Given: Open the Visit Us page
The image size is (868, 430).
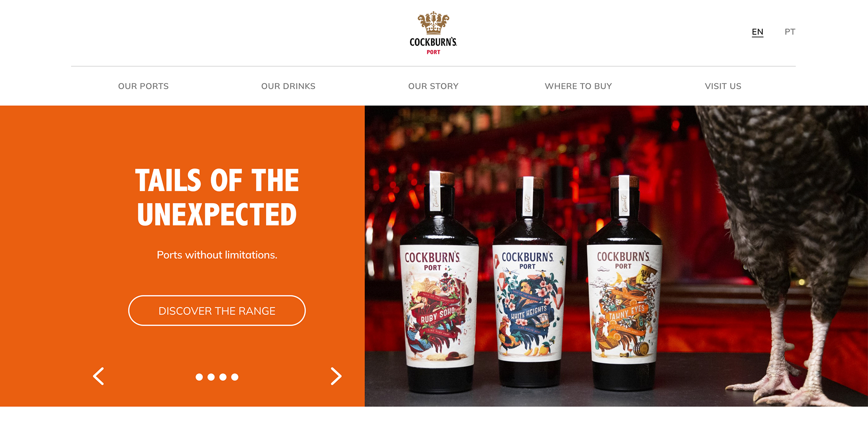Looking at the screenshot, I should (x=723, y=86).
